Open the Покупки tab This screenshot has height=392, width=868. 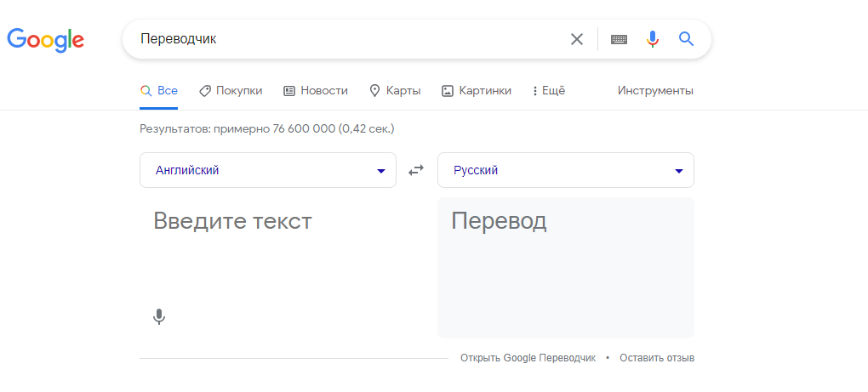[x=231, y=91]
